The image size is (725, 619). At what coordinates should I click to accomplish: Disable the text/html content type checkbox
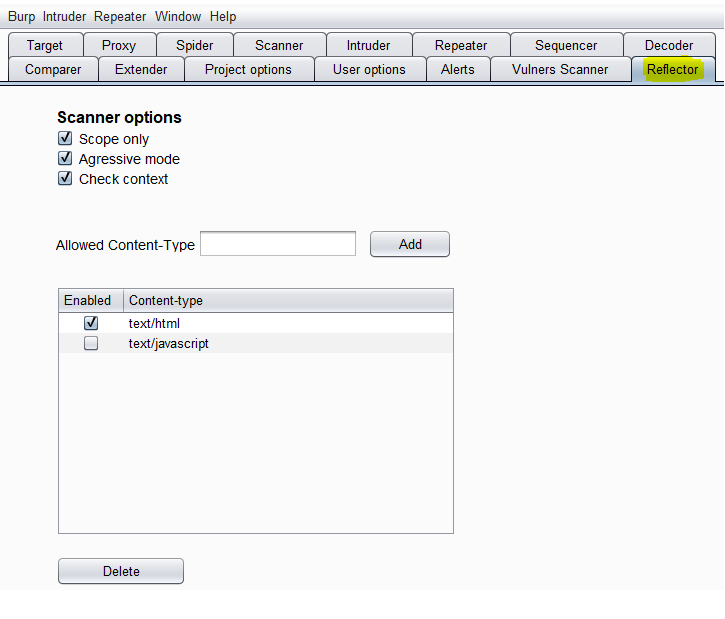click(x=91, y=323)
